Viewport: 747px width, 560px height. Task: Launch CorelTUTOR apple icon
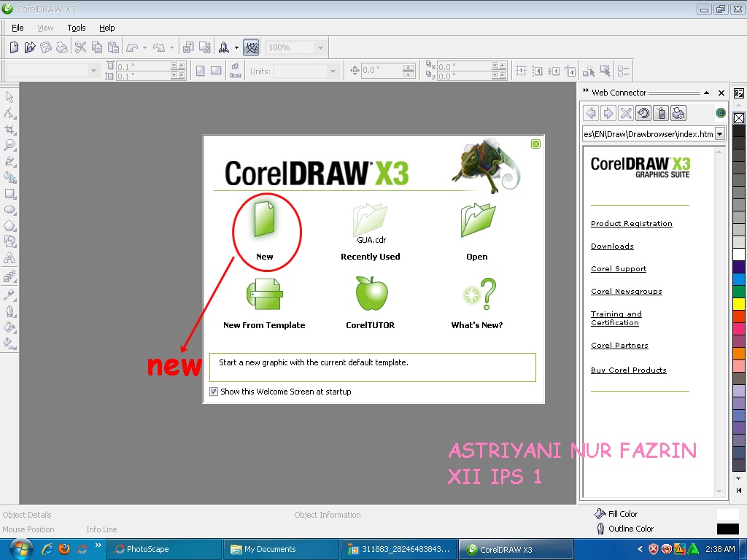pos(371,293)
